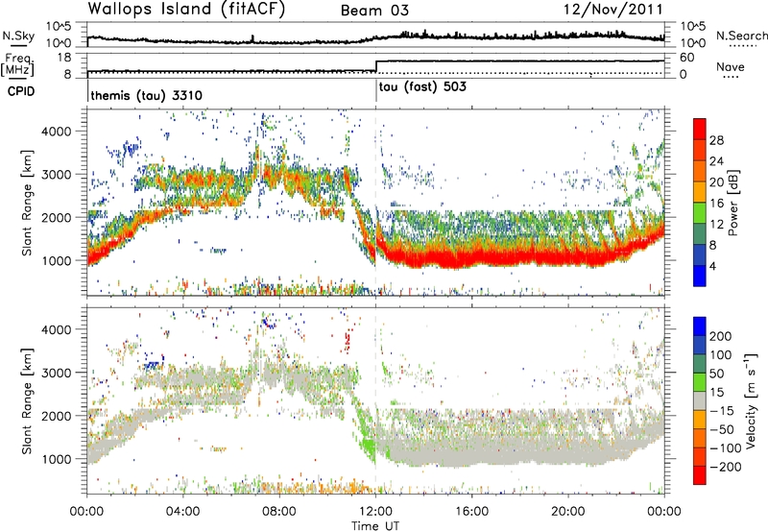Viewport: 768px width, 532px height.
Task: Click the 'Velocity [m s-1]' colorbar label
Action: point(751,399)
